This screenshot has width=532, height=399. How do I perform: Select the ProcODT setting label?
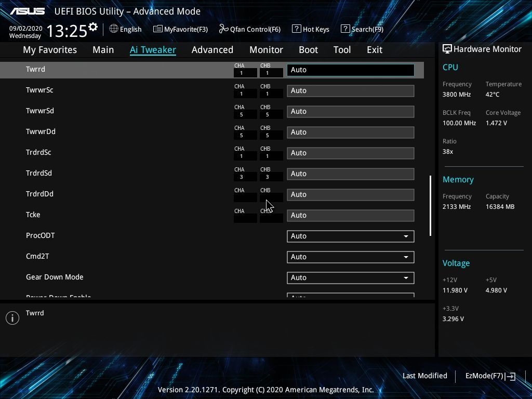coord(40,235)
